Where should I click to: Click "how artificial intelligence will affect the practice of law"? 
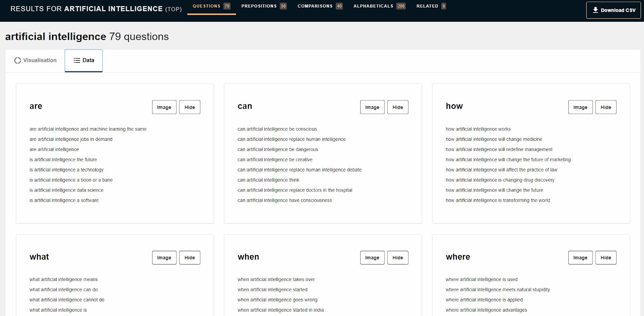pos(502,170)
